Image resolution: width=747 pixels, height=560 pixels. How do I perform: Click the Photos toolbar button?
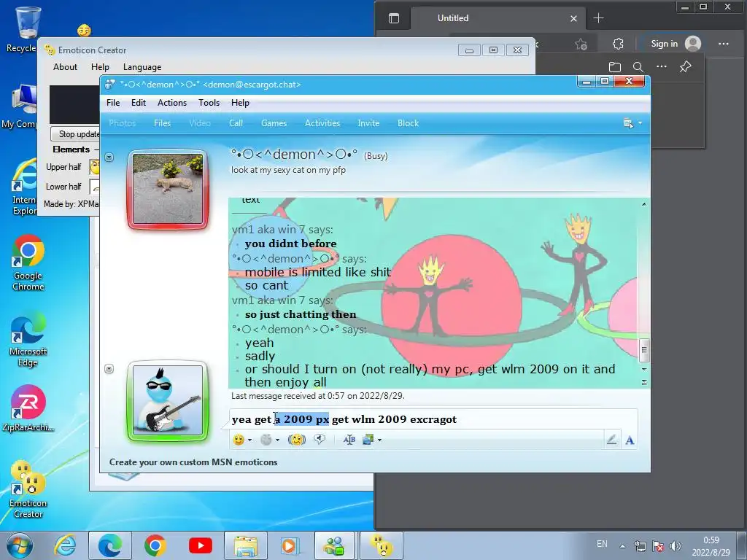coord(123,123)
